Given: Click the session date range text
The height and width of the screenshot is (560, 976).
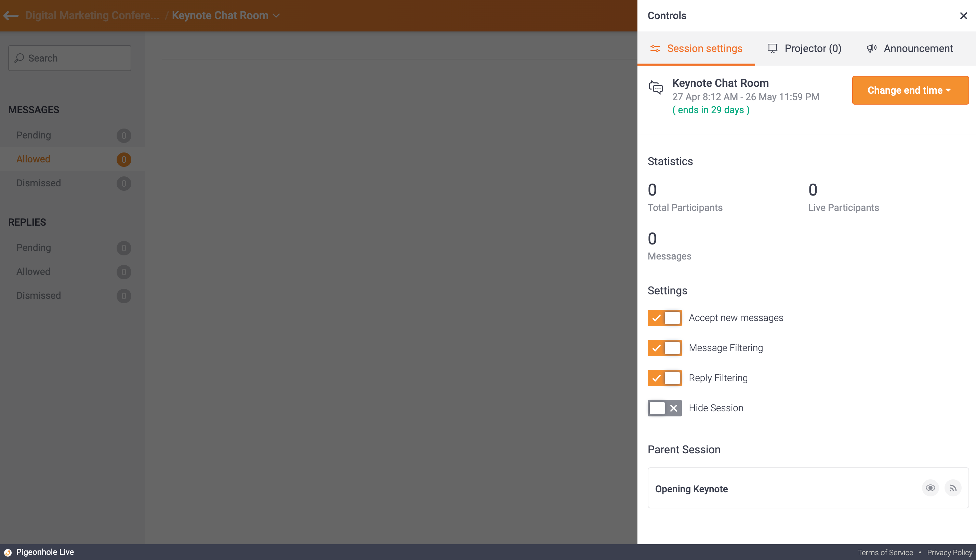Looking at the screenshot, I should [x=746, y=97].
